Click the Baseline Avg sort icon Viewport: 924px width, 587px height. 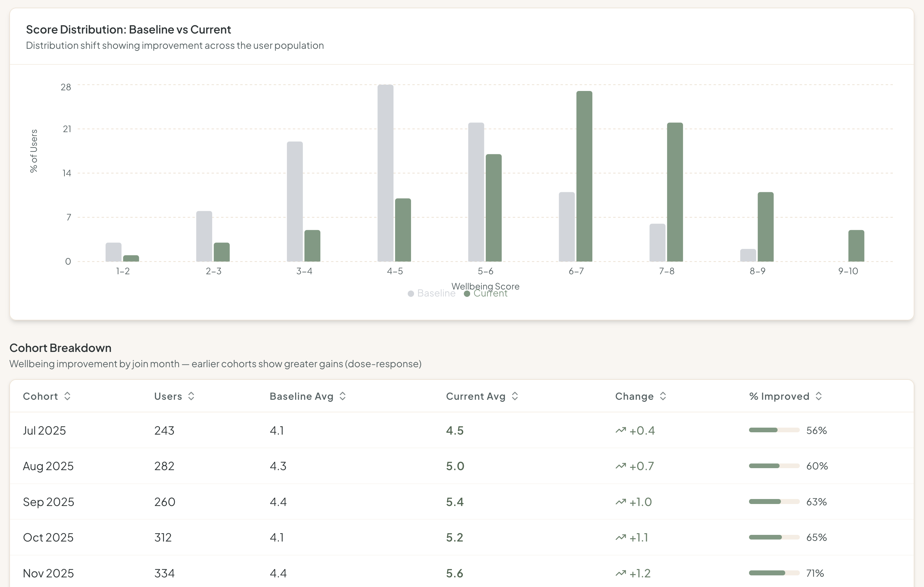tap(343, 396)
